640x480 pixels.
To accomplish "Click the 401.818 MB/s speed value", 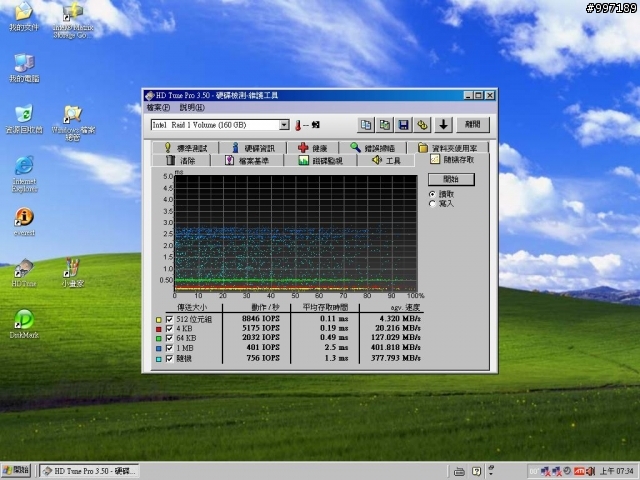I will (396, 348).
